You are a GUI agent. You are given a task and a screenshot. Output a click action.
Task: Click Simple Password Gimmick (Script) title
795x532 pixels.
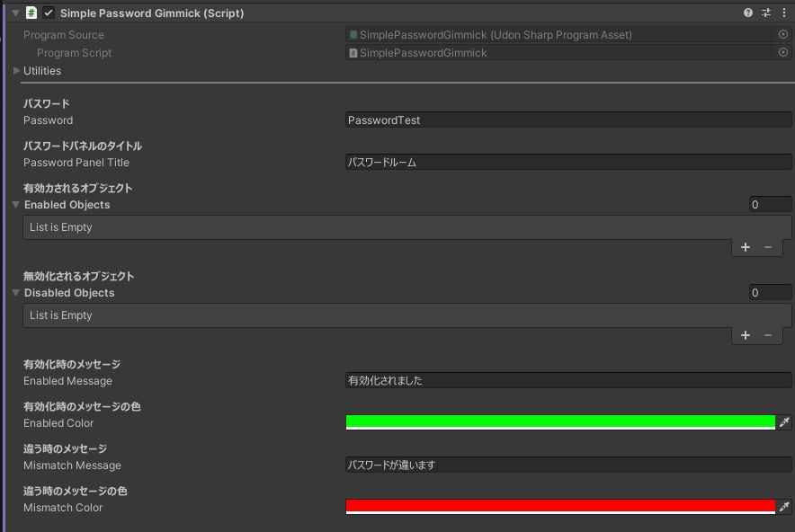(x=152, y=13)
